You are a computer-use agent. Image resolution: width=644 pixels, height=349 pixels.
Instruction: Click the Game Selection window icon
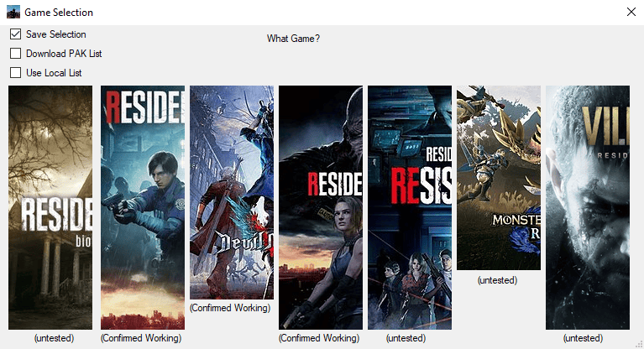tap(13, 13)
